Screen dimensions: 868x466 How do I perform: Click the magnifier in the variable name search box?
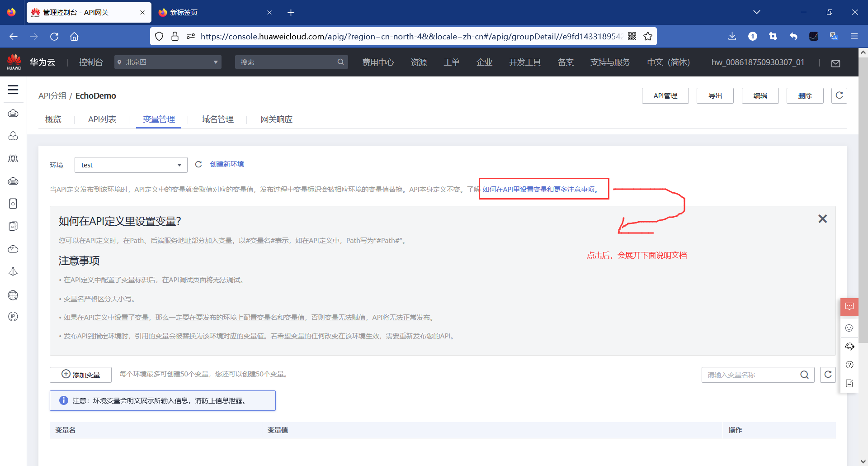point(805,375)
